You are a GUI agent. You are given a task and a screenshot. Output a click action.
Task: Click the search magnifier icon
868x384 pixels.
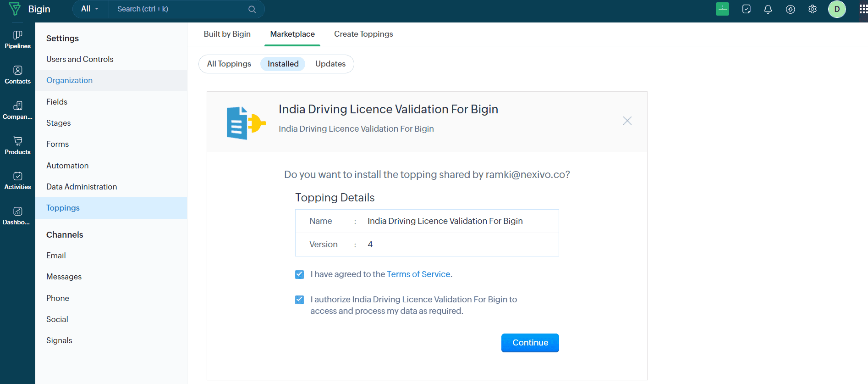point(252,9)
